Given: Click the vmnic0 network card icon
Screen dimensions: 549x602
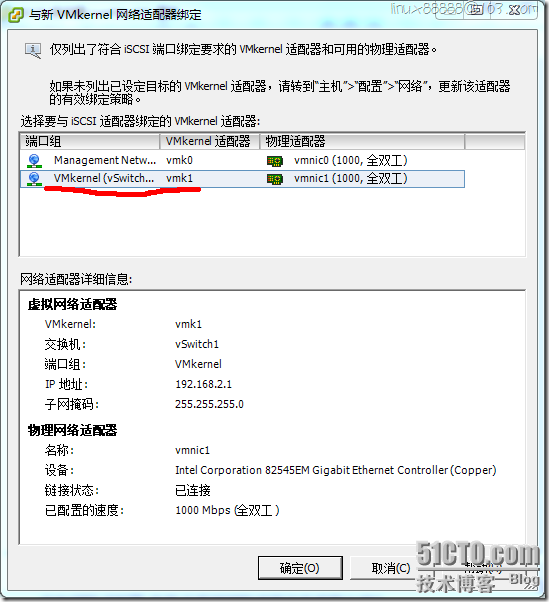Looking at the screenshot, I should [275, 161].
